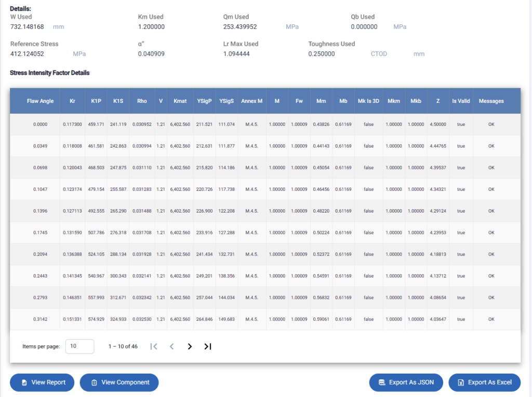Open the View Component button

pyautogui.click(x=119, y=382)
